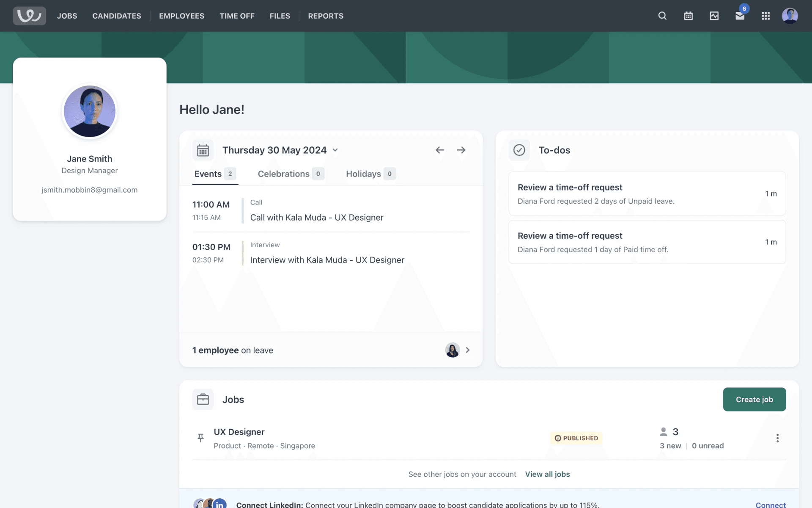Open the To-dos checkmark icon
This screenshot has width=812, height=508.
tap(519, 150)
